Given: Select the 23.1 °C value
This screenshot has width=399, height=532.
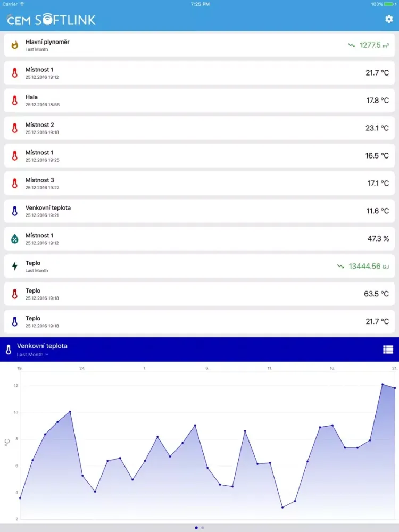Looking at the screenshot, I should (377, 128).
